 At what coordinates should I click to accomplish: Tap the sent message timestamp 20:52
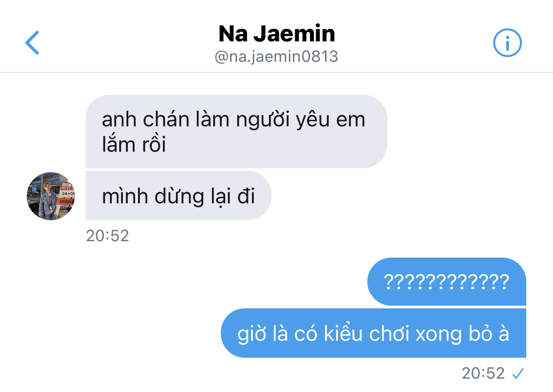pos(483,373)
